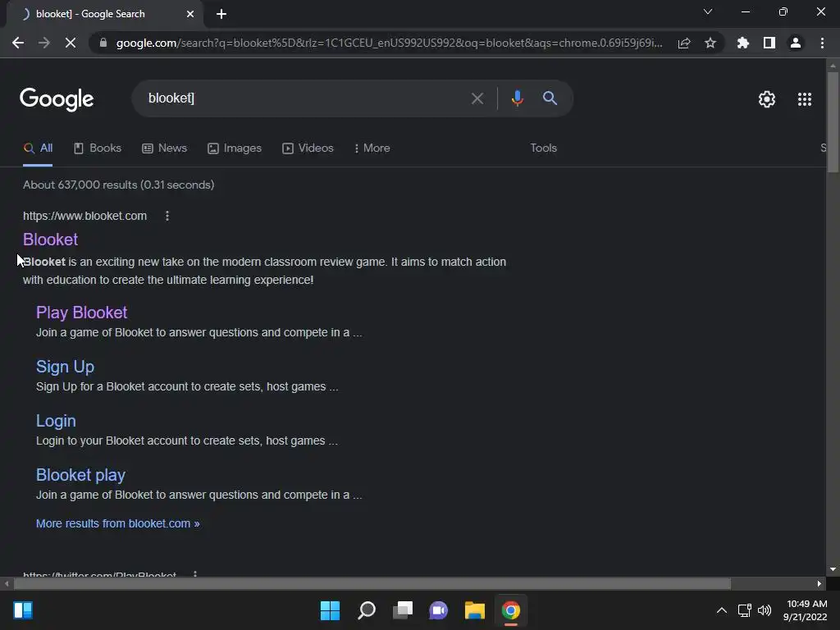Viewport: 840px width, 630px height.
Task: Click scroll-down arrow of vertical scrollbar
Action: pos(833,569)
